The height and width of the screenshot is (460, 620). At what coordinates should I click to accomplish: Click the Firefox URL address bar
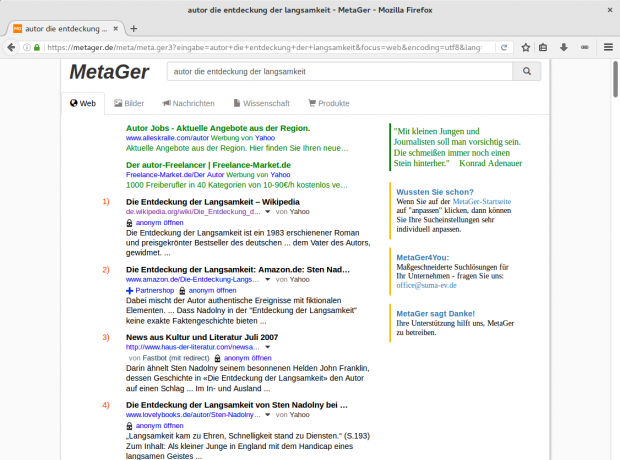point(264,47)
